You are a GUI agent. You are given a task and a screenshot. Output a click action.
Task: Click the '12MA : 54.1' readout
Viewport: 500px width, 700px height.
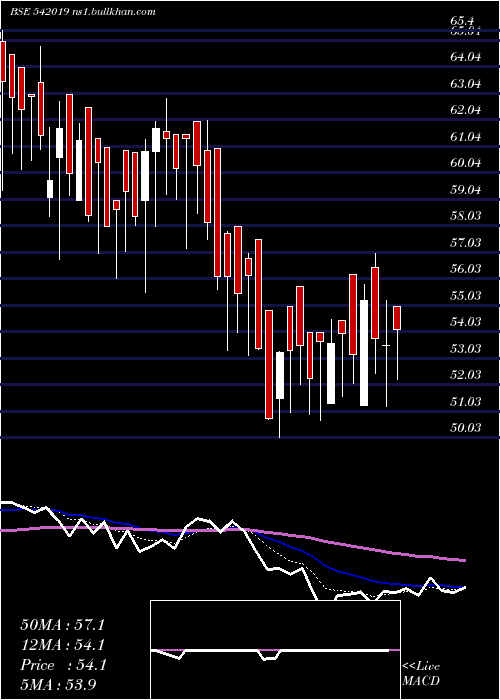pyautogui.click(x=63, y=645)
